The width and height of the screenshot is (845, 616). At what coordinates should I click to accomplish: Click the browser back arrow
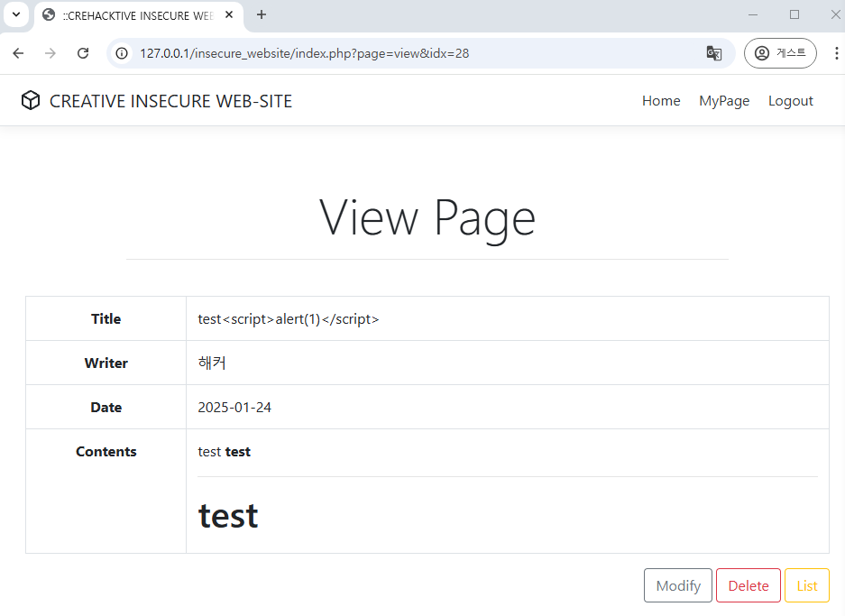(18, 53)
